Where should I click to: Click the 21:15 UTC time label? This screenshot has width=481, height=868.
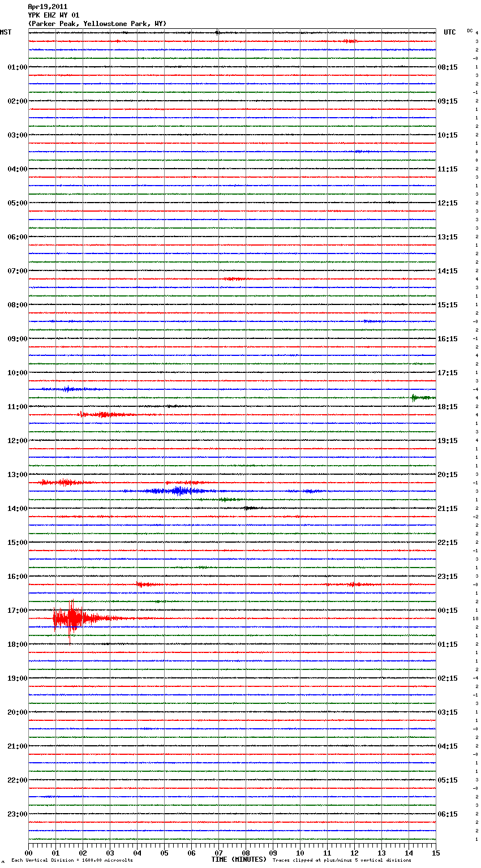(448, 509)
